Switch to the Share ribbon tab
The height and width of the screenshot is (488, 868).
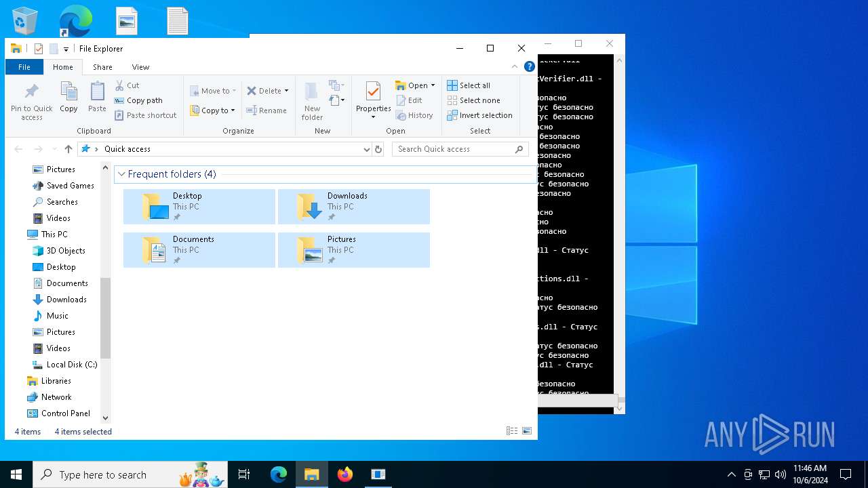[x=102, y=67]
